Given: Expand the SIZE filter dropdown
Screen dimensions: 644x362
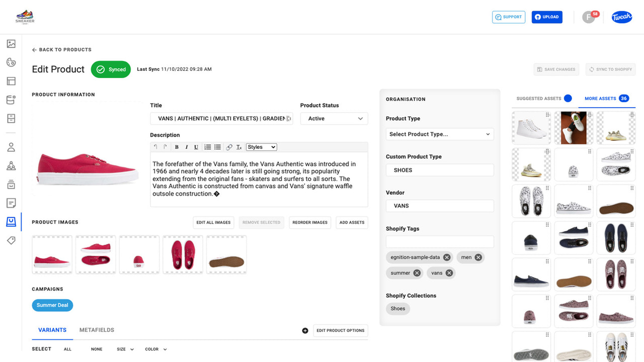Looking at the screenshot, I should [x=125, y=348].
